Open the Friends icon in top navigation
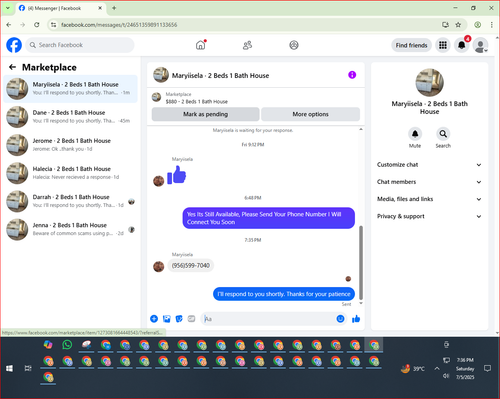This screenshot has width=500, height=399. [x=247, y=45]
